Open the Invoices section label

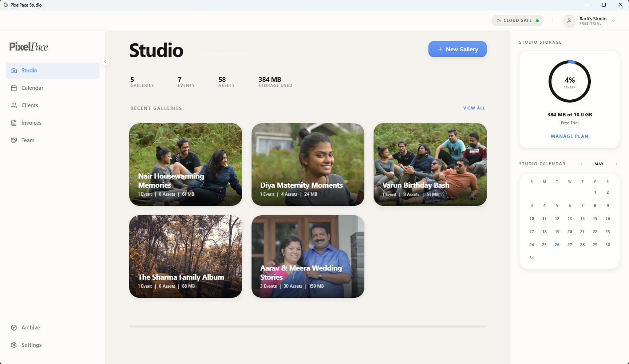coord(31,123)
